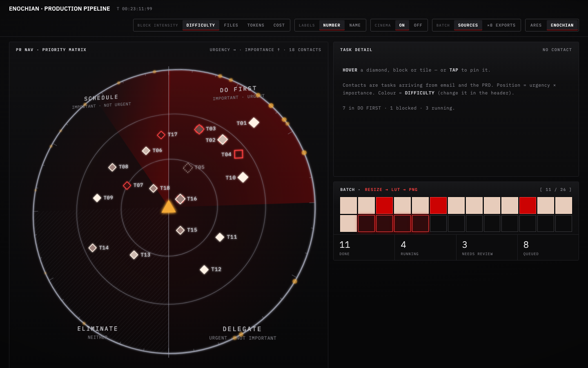Pin the T12 diamond
The height and width of the screenshot is (368, 588).
click(204, 269)
